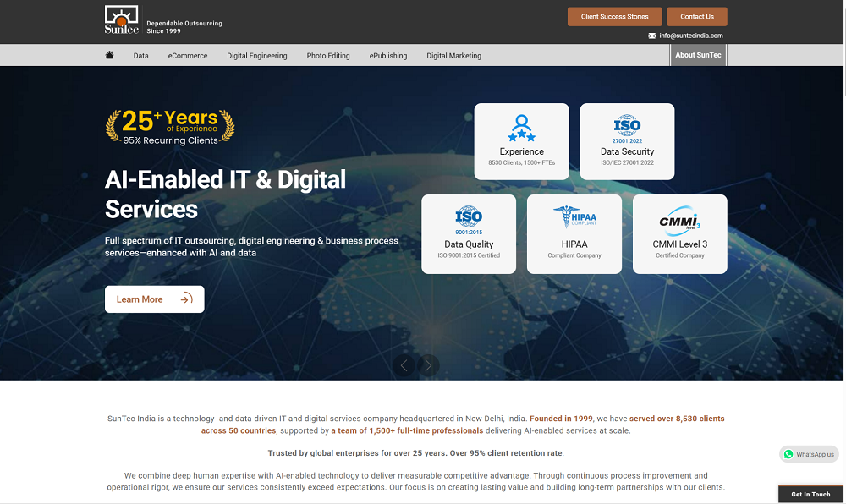This screenshot has height=504, width=846.
Task: Click the ISO 27001:2022 Data Security icon
Action: tap(627, 129)
